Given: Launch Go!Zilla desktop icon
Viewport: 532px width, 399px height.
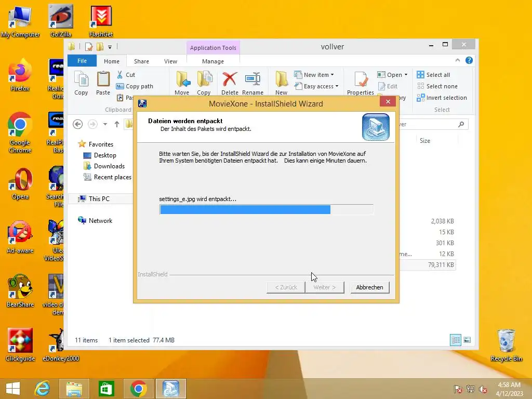Looking at the screenshot, I should pyautogui.click(x=61, y=21).
